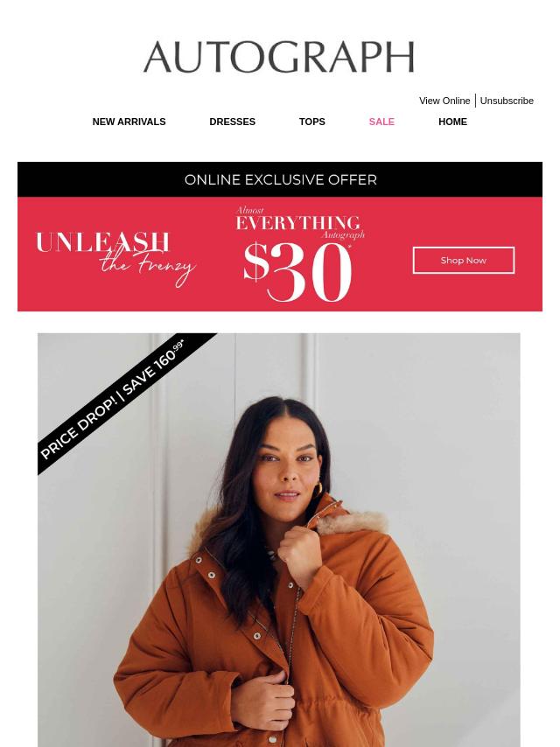Open the pink SALE menu link
560x747 pixels.
(381, 122)
